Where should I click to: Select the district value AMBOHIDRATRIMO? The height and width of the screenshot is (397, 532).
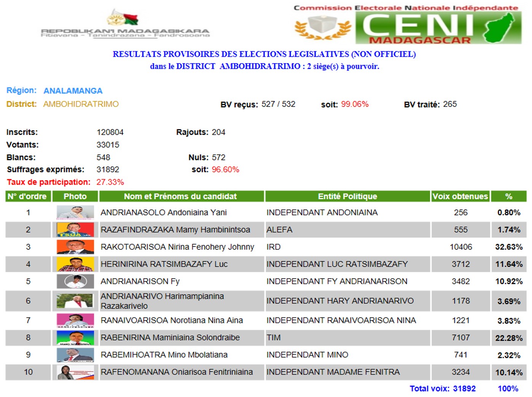point(81,104)
